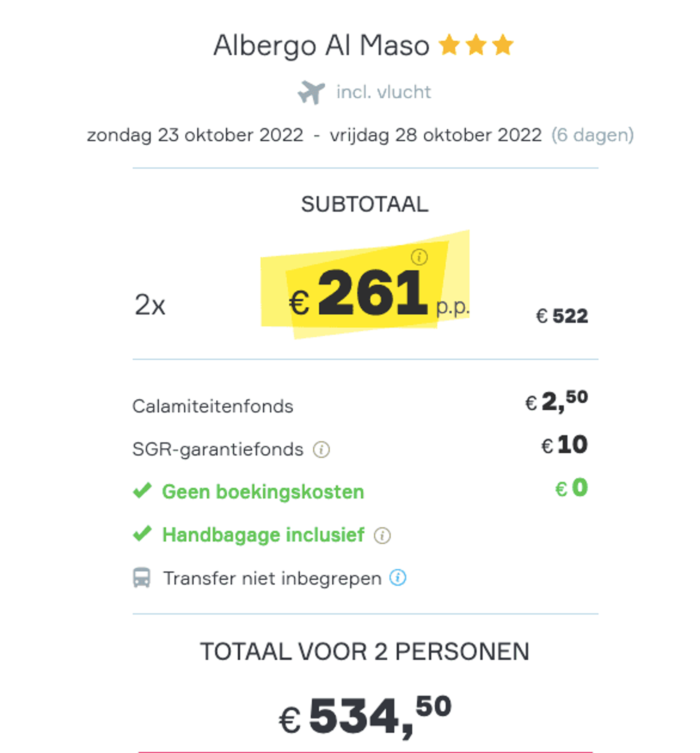This screenshot has width=700, height=753.
Task: Click the (6 dagen) duration text
Action: [x=592, y=135]
